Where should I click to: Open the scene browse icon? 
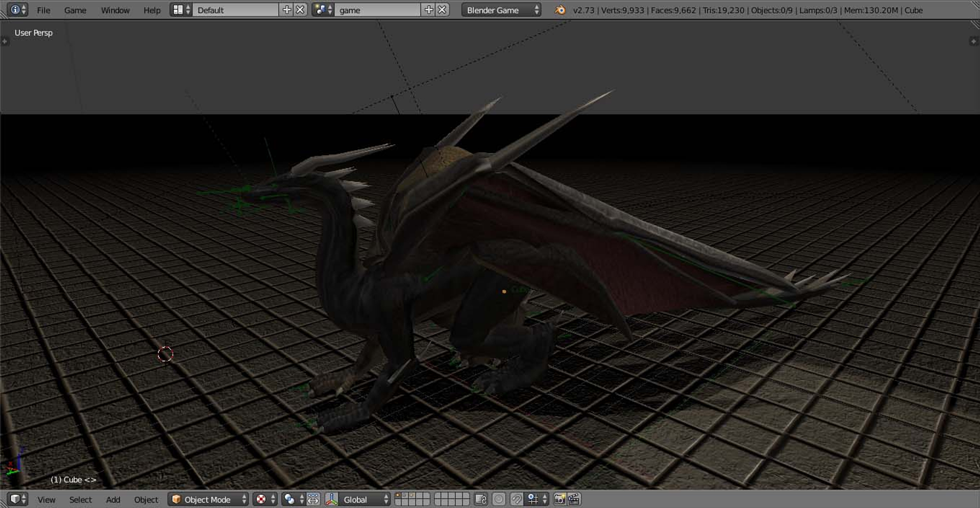323,10
